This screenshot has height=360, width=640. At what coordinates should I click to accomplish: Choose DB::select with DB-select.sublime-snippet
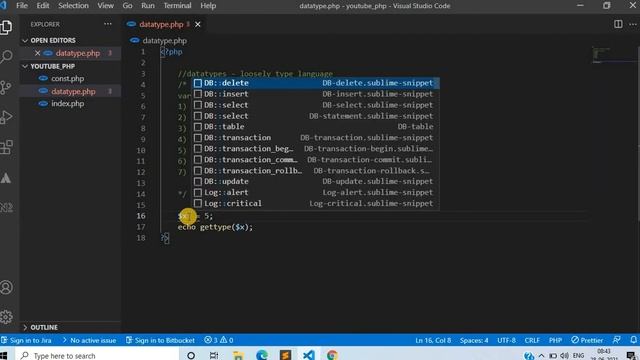316,105
